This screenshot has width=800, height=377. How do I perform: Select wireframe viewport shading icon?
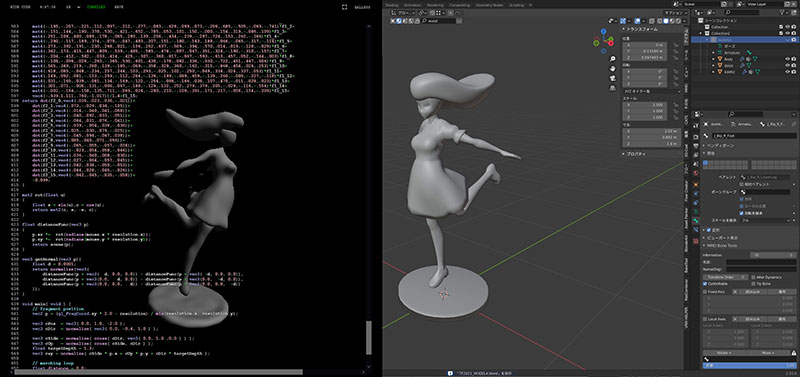click(660, 21)
